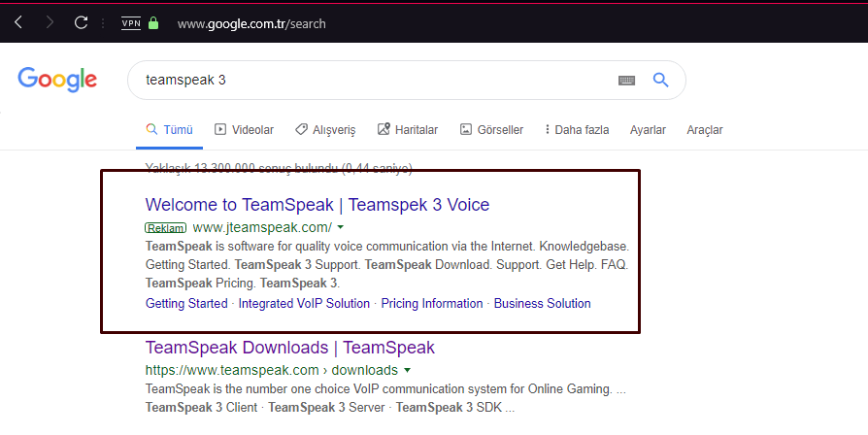
Task: Click the https://www.teamspeak.com › downloads URL
Action: tap(272, 370)
